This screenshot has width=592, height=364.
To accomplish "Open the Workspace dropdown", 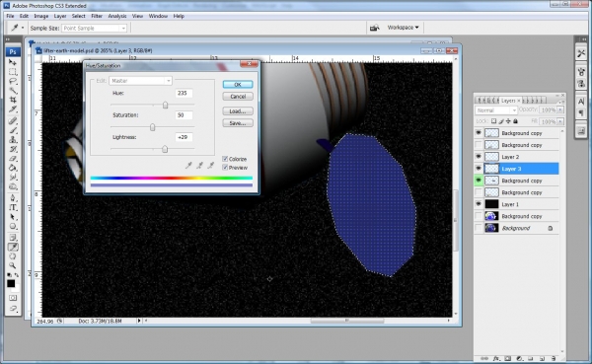I will point(404,28).
